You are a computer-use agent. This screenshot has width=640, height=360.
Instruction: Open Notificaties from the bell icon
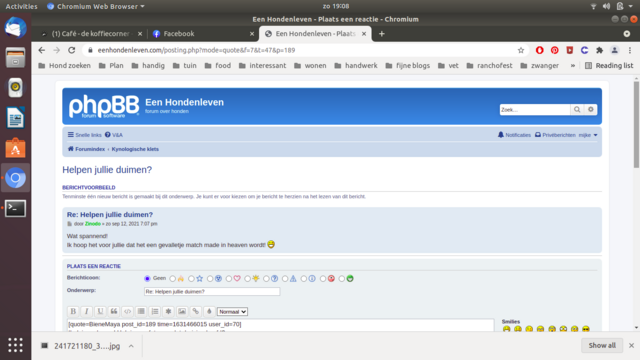(x=514, y=135)
